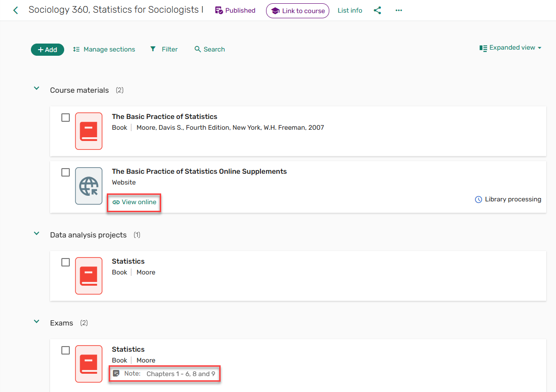This screenshot has width=556, height=392.
Task: Collapse the Course materials section
Action: coord(37,88)
